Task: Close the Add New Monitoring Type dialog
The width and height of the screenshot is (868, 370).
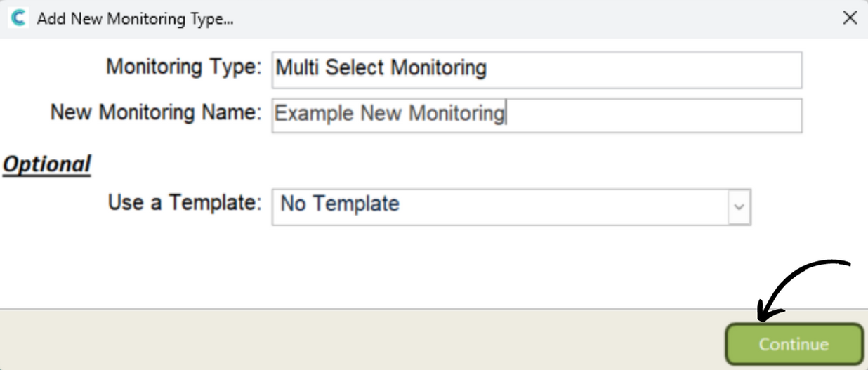Action: coord(850,18)
